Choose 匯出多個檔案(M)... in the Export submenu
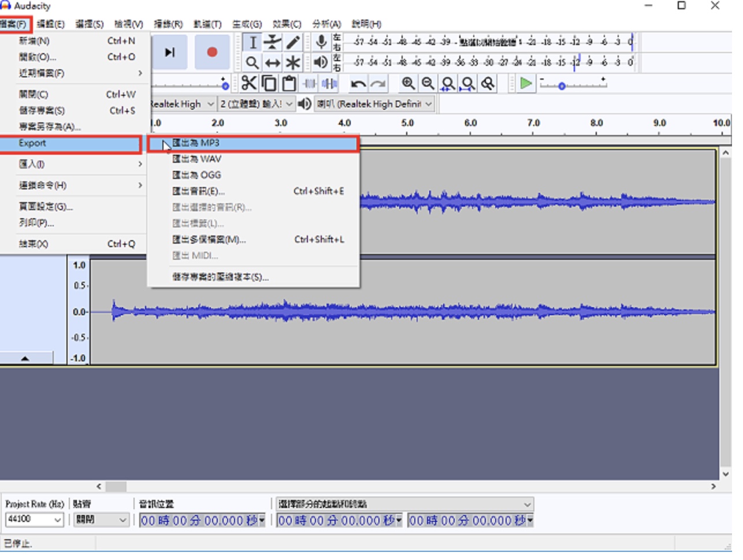 (254, 240)
